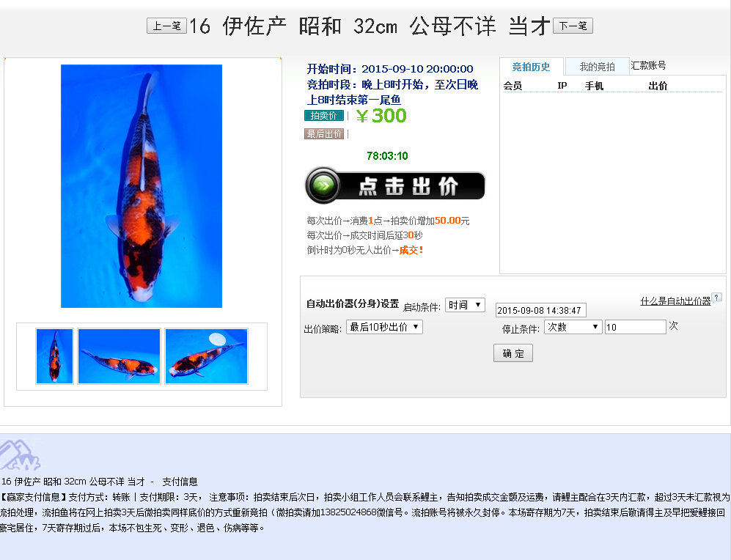Open the 启动条件 时间 dropdown
This screenshot has width=731, height=560.
(465, 305)
